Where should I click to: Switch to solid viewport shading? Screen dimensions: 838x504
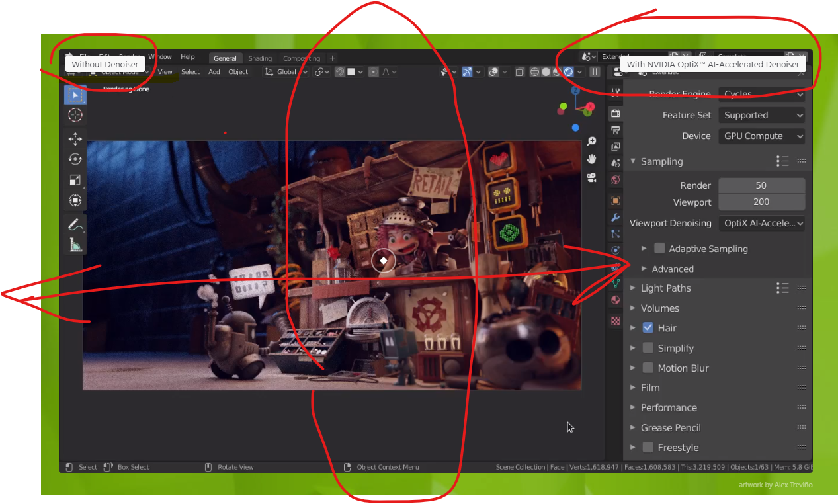(x=546, y=72)
